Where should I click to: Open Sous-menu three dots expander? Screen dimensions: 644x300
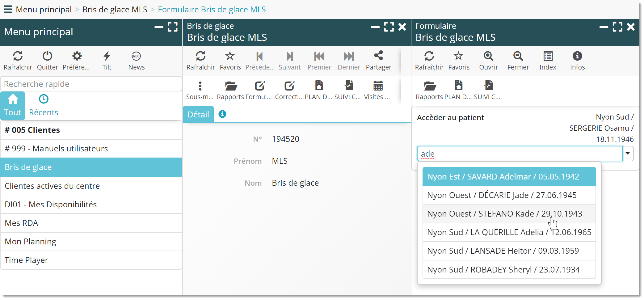[x=200, y=86]
